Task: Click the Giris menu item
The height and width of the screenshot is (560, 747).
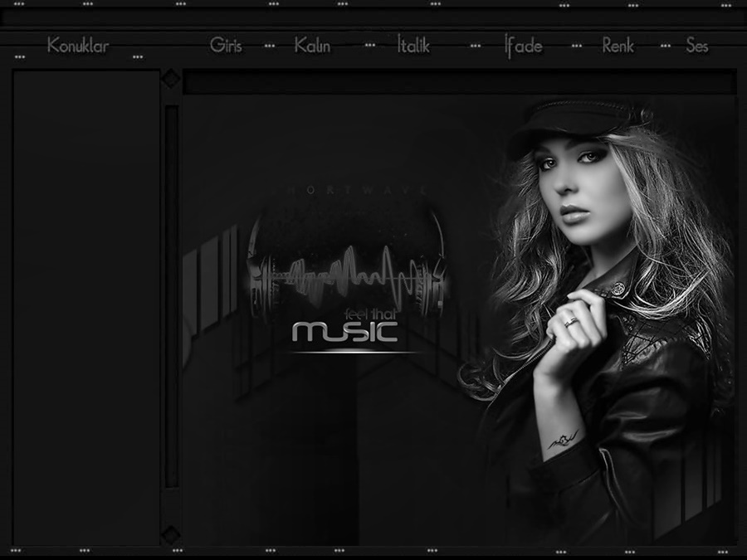Action: coord(226,46)
